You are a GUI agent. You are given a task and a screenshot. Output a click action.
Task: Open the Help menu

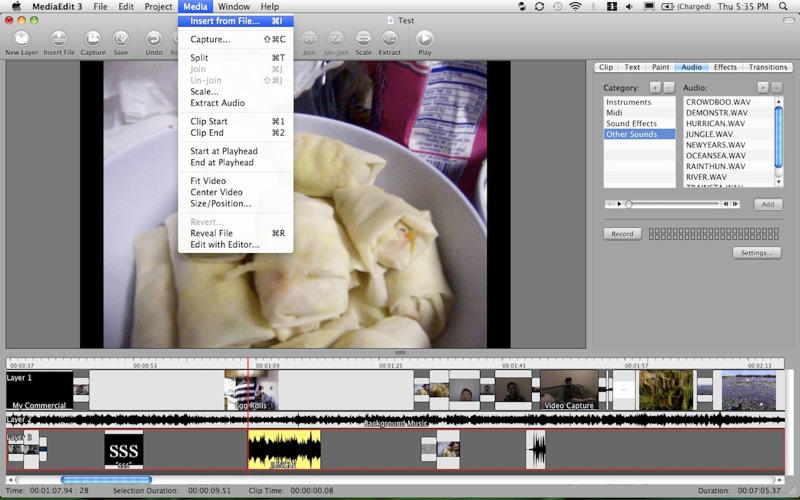pos(269,7)
